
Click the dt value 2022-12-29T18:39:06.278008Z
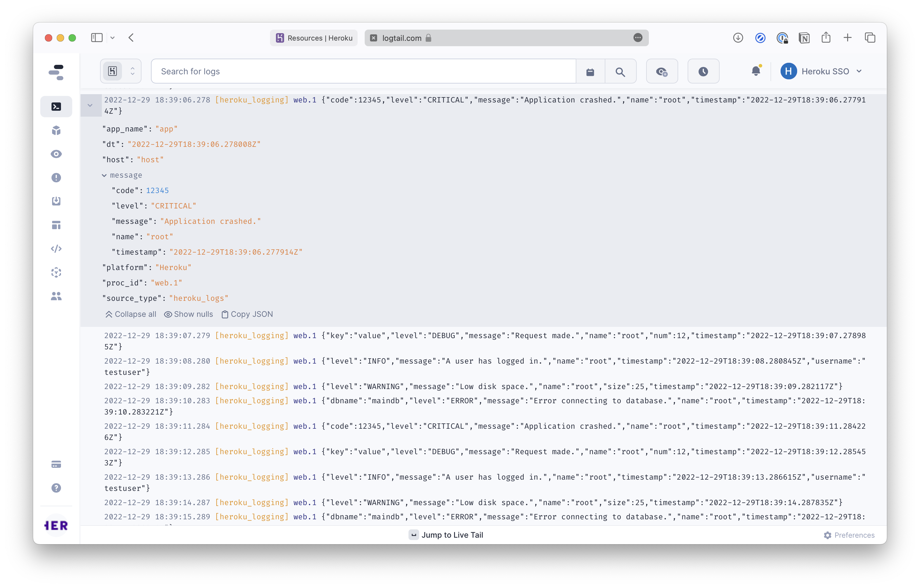coord(194,144)
